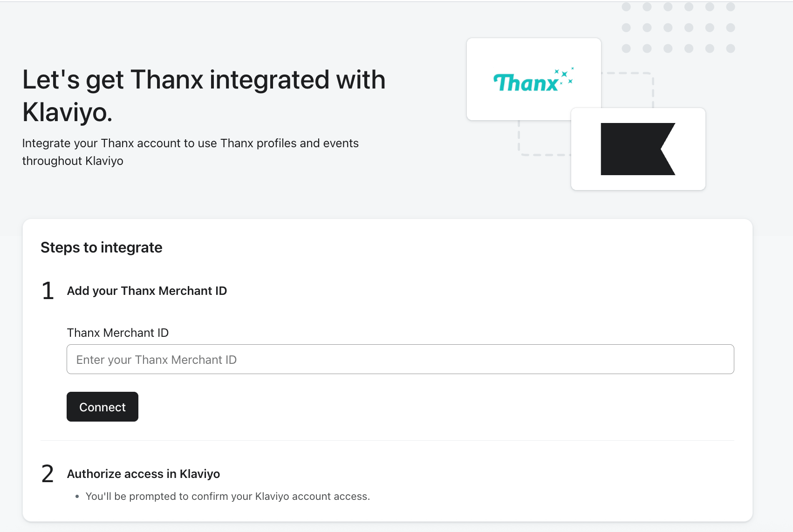Click the "You'll be prompted" bullet text

tap(227, 496)
